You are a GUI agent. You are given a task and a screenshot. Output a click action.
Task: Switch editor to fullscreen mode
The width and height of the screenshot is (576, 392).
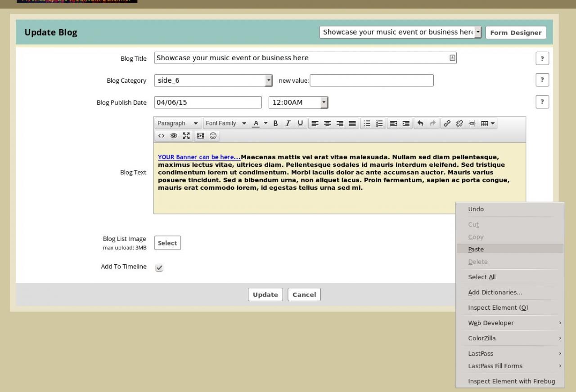186,136
